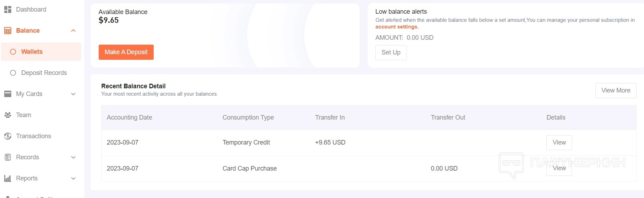Open the Transactions menu item

33,136
